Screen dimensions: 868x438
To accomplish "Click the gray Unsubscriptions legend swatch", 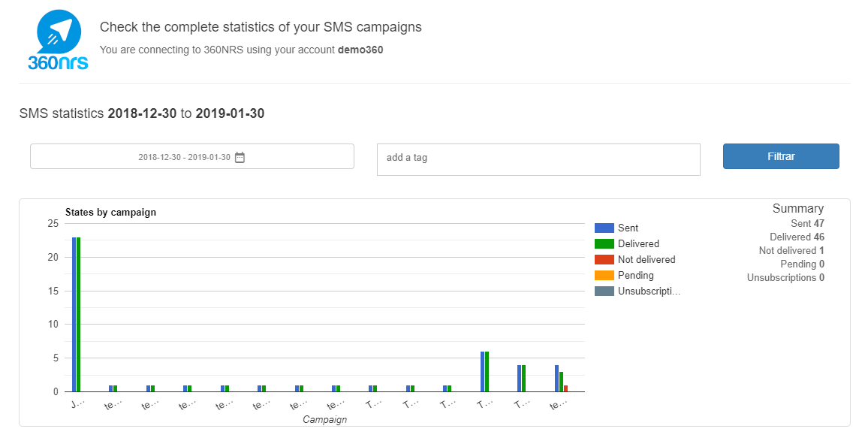I will 604,291.
